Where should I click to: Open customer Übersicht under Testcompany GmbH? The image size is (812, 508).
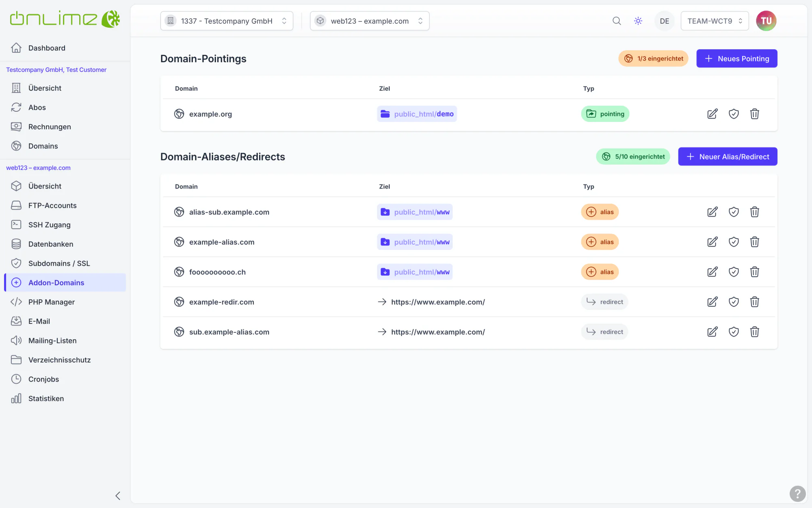point(65,88)
